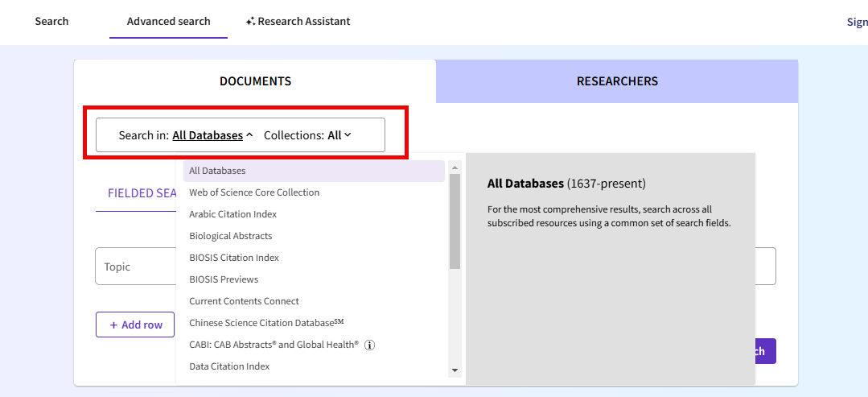Switch to the Search tab

(x=51, y=21)
